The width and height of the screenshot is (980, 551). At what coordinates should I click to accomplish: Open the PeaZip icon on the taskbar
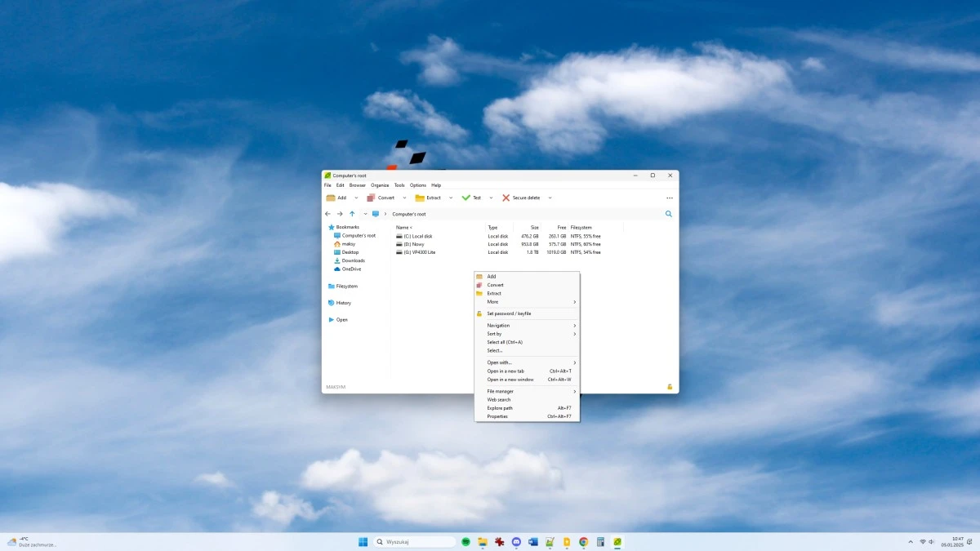619,541
